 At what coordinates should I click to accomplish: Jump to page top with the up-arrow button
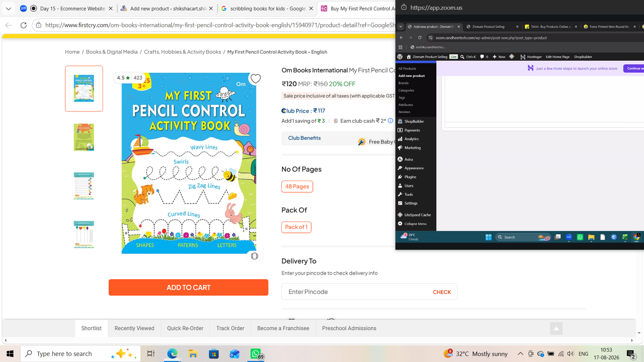pyautogui.click(x=556, y=329)
